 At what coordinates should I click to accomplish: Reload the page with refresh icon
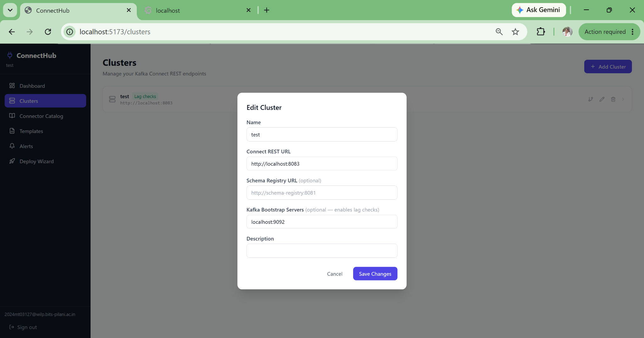click(x=48, y=32)
